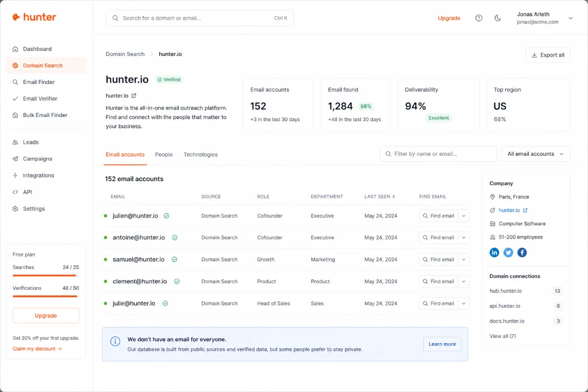Switch to the People tab
The height and width of the screenshot is (392, 588).
(164, 154)
